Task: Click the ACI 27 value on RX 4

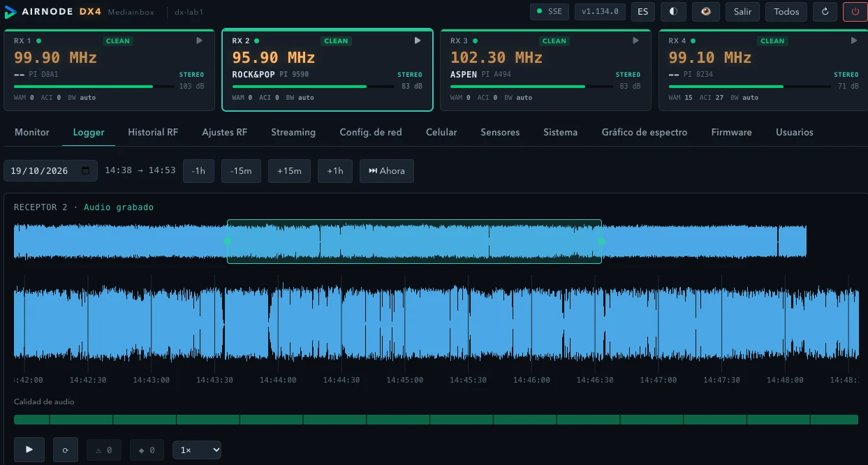Action: (711, 98)
